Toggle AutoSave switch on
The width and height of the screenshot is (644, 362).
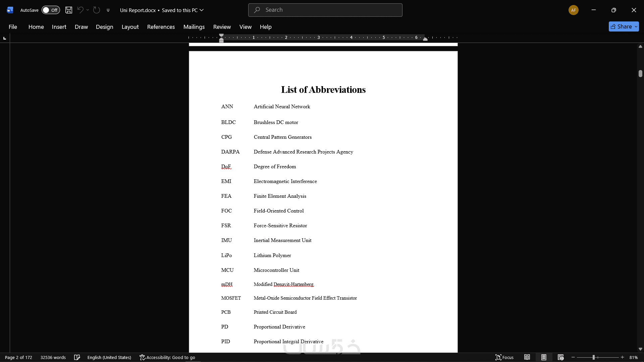pyautogui.click(x=51, y=10)
